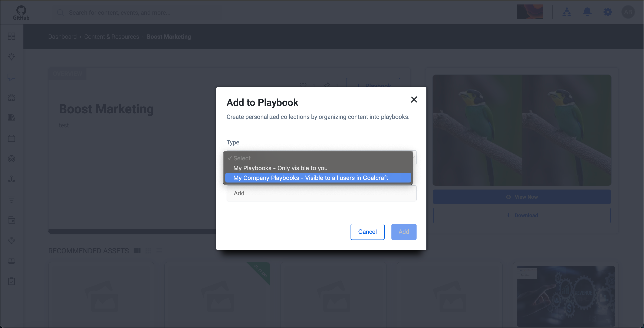
Task: Open the filter lines sidebar icon
Action: pyautogui.click(x=11, y=200)
